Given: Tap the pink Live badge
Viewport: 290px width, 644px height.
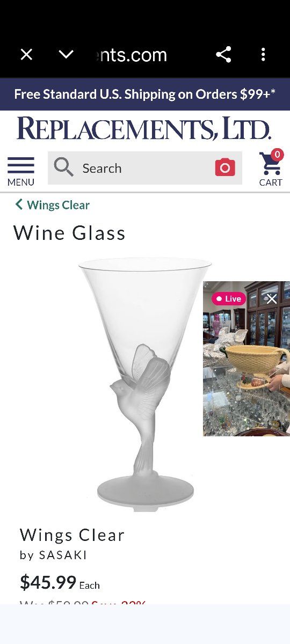Looking at the screenshot, I should point(229,299).
